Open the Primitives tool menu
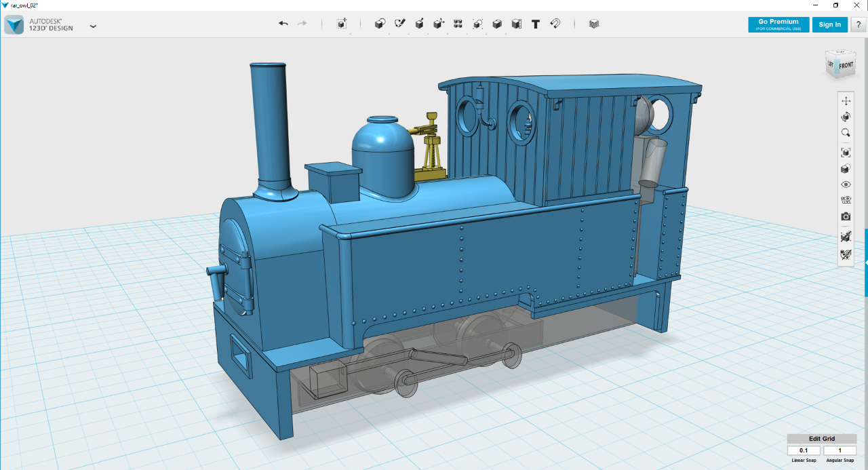This screenshot has width=868, height=470. 380,24
